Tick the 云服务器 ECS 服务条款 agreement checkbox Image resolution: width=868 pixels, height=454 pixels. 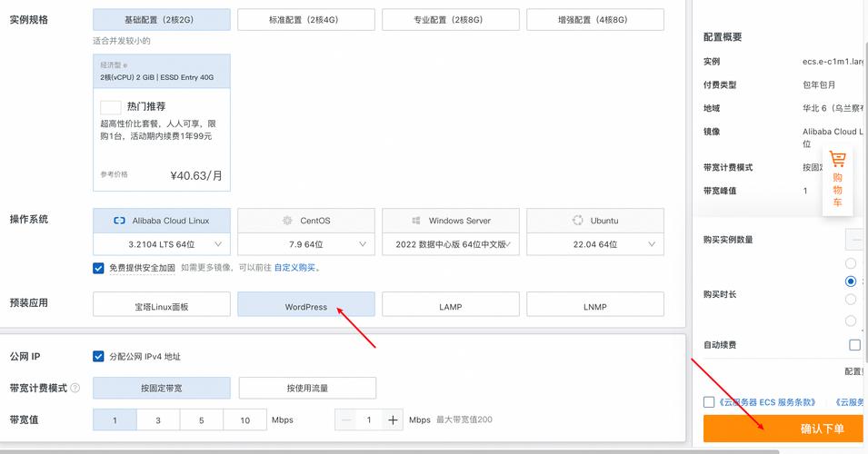(x=709, y=402)
